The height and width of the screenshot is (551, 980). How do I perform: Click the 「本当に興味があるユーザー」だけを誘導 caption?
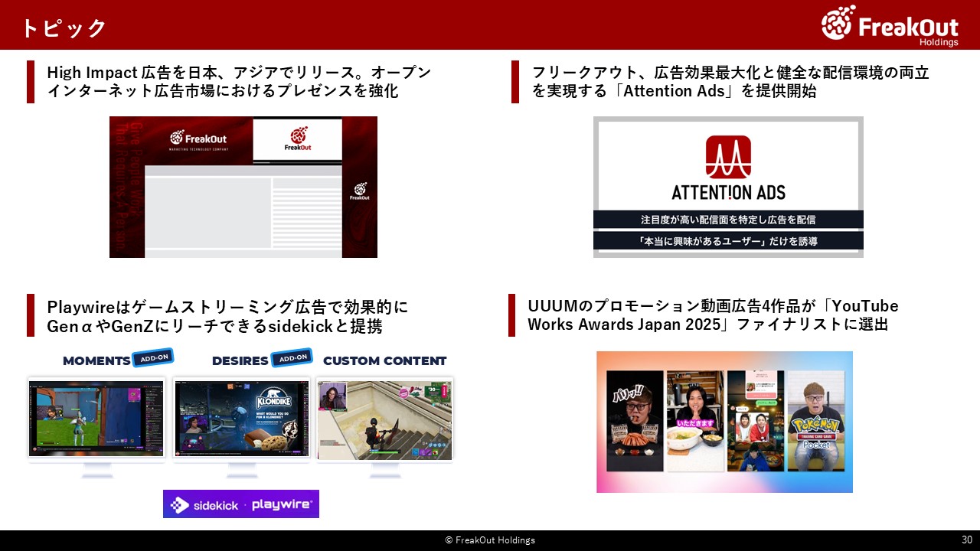click(728, 241)
